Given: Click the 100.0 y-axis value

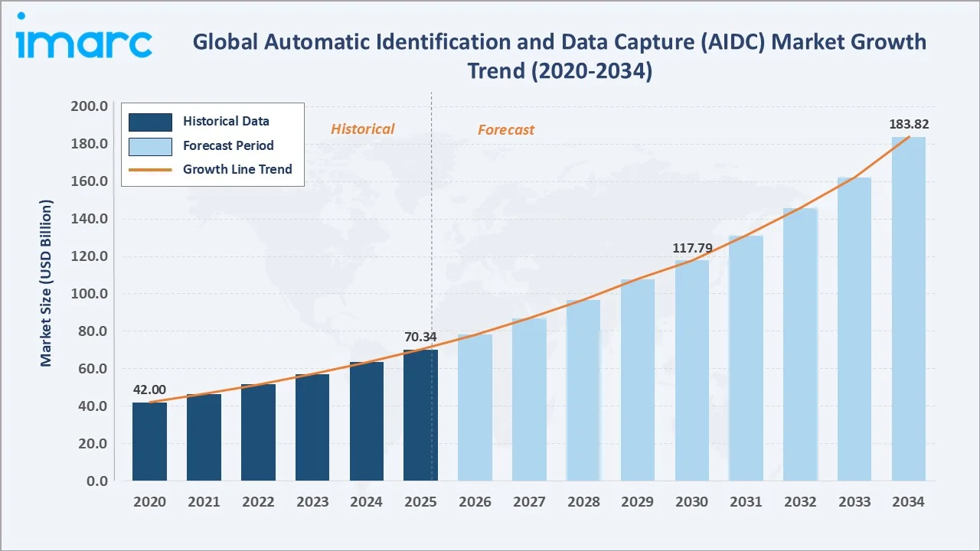Looking at the screenshot, I should point(89,294).
